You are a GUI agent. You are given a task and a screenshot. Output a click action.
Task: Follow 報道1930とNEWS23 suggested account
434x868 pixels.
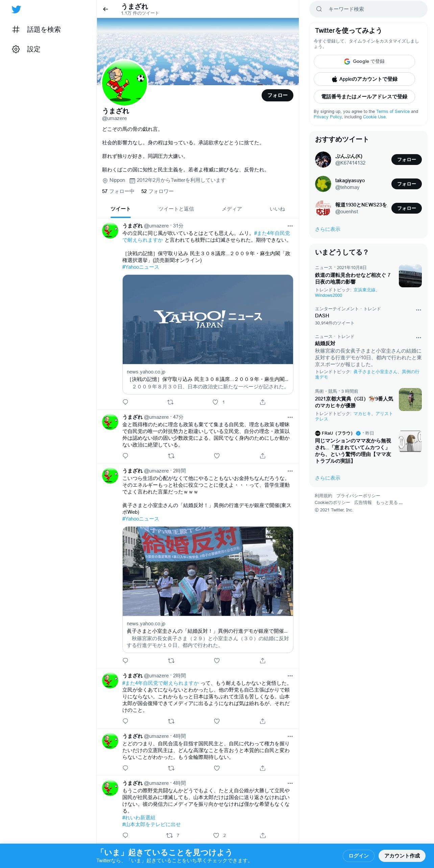[x=407, y=208]
